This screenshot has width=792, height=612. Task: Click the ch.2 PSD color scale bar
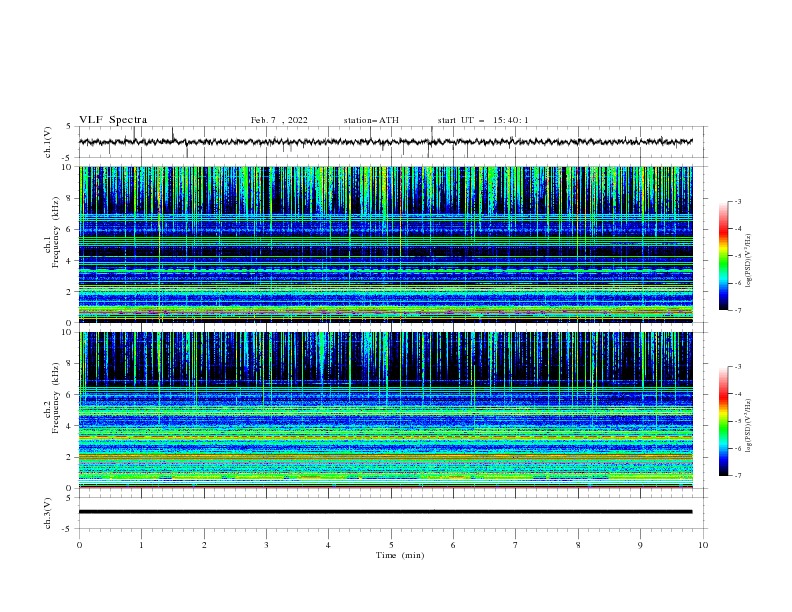(723, 421)
